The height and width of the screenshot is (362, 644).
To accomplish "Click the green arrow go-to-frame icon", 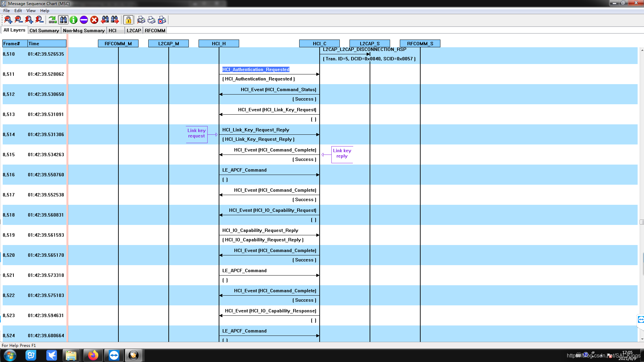I will pyautogui.click(x=53, y=20).
